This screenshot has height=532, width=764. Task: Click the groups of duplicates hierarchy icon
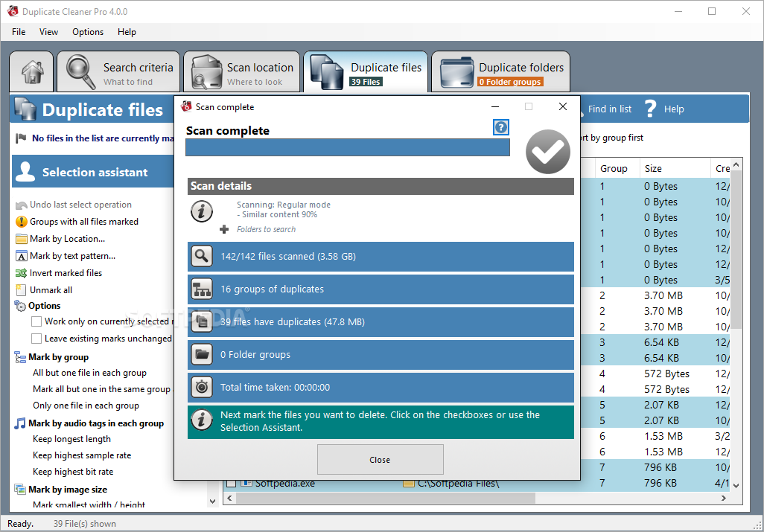tap(202, 289)
